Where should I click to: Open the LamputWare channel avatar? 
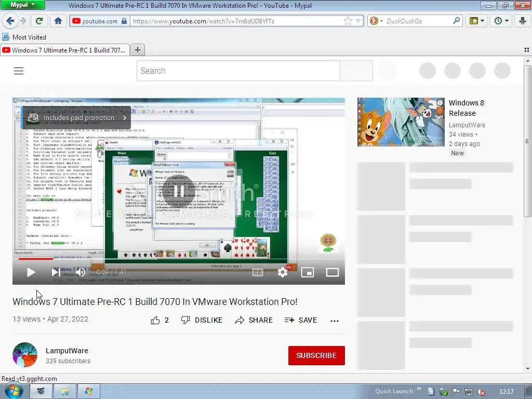[x=25, y=355]
